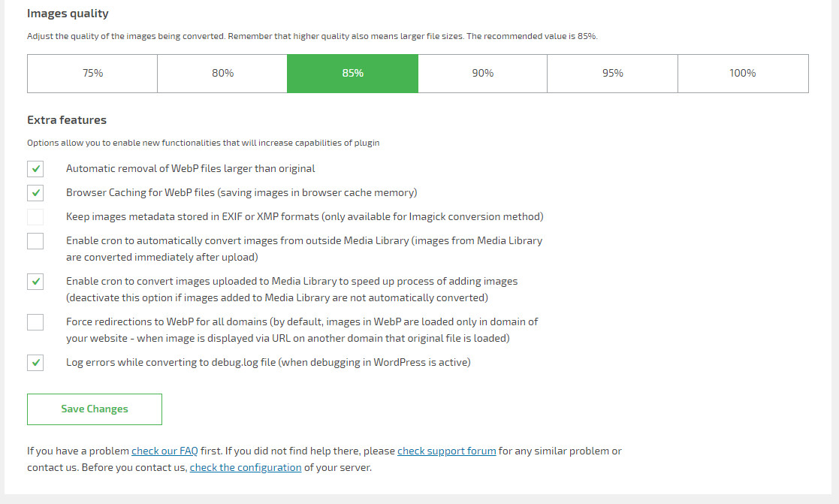Viewport: 839px width, 504px height.
Task: Set image quality to 95%
Action: [x=612, y=74]
